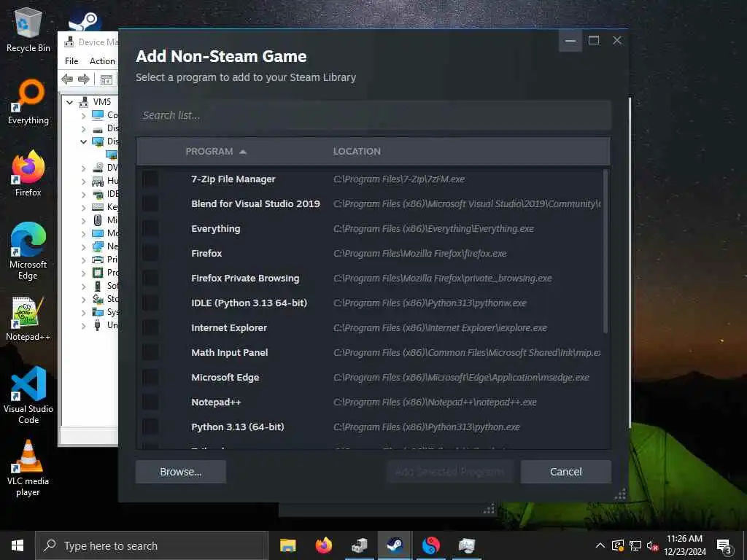
Task: Enable the Internet Explorer checkbox
Action: pos(150,327)
